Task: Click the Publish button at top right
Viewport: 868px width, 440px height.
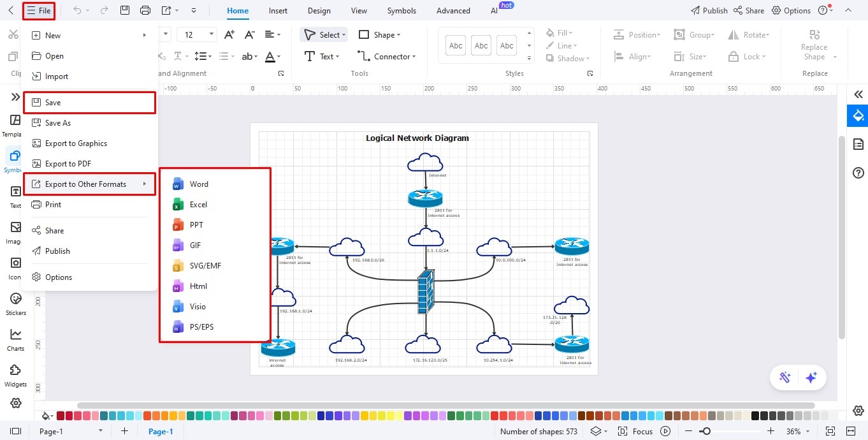Action: pos(709,10)
